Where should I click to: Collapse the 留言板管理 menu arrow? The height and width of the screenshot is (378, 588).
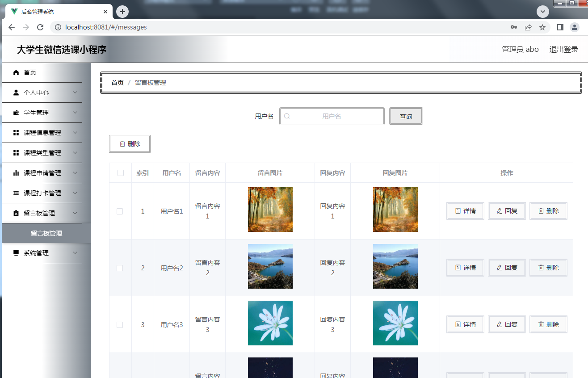pos(75,213)
